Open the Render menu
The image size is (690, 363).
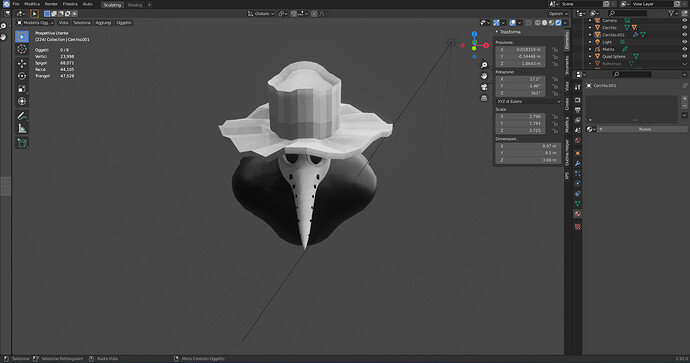pos(51,4)
